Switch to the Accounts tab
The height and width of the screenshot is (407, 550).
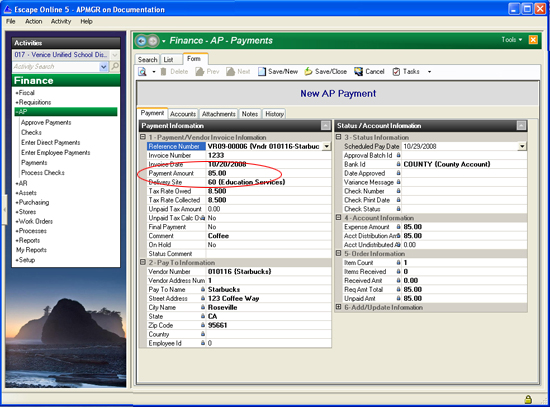[183, 114]
